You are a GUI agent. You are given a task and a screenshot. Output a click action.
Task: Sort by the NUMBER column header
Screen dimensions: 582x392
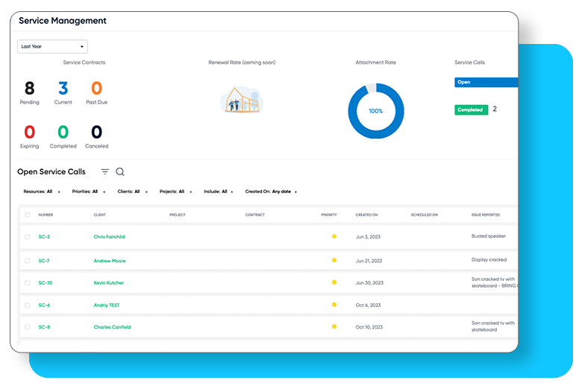tap(46, 215)
